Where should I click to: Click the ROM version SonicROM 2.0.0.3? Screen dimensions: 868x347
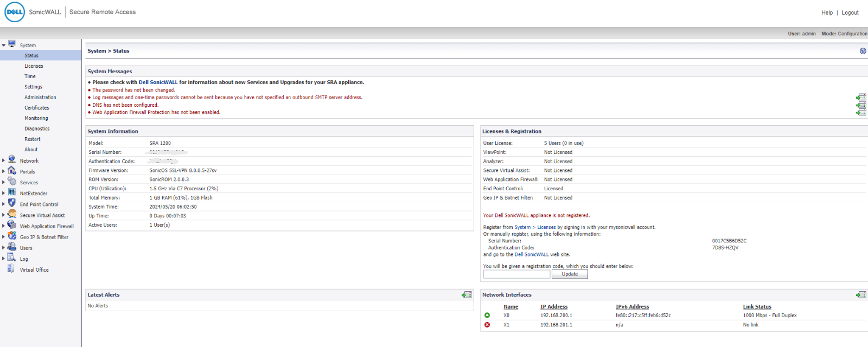169,179
